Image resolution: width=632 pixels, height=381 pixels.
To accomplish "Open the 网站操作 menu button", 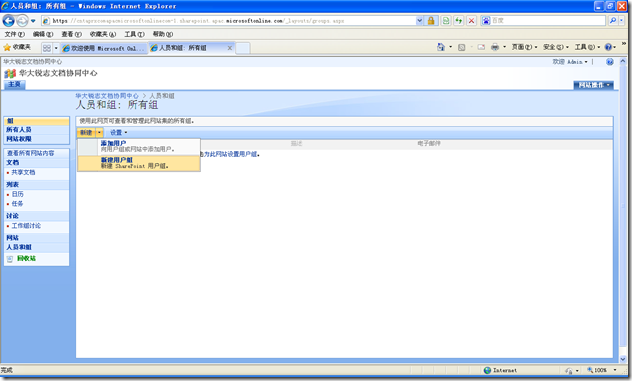I will (593, 85).
